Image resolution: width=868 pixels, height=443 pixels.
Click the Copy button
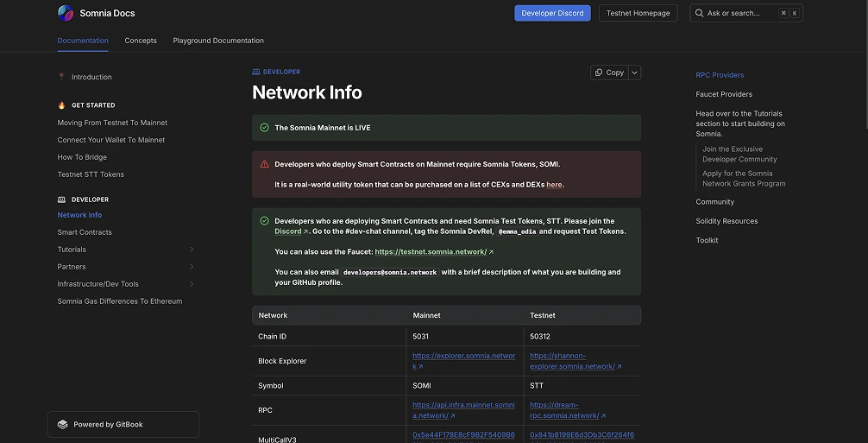[609, 73]
